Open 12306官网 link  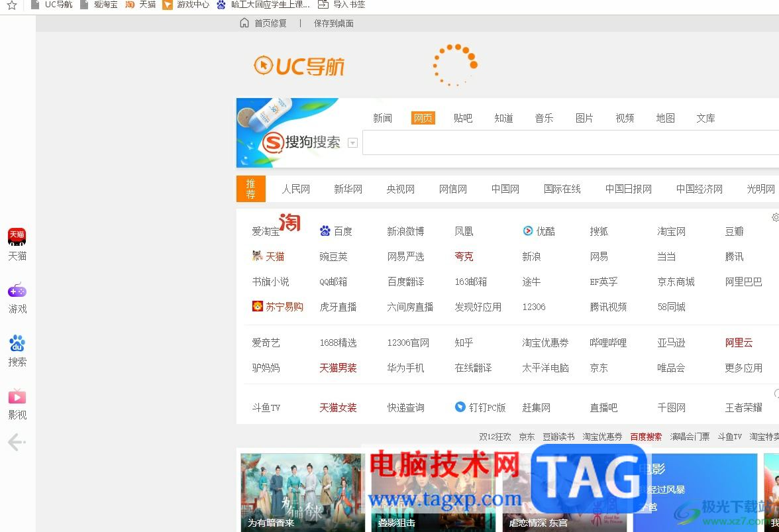pos(408,343)
